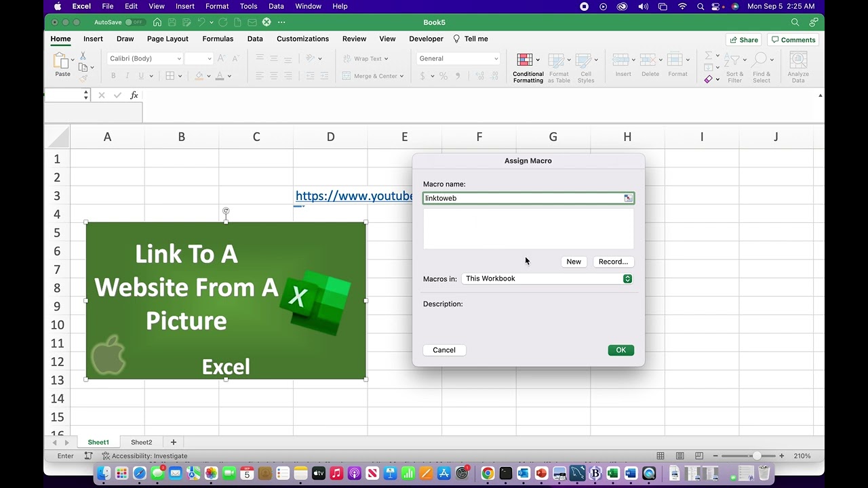
Task: Toggle the AutoSave switch
Action: 135,22
